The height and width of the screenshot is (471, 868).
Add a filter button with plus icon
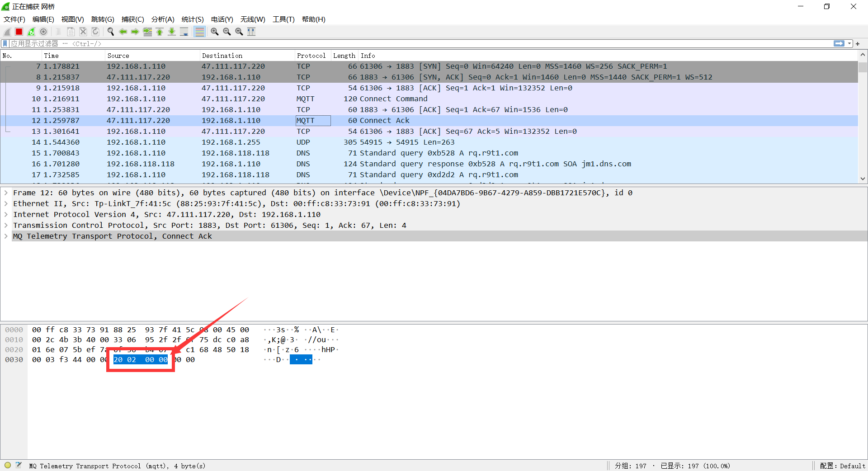(858, 43)
